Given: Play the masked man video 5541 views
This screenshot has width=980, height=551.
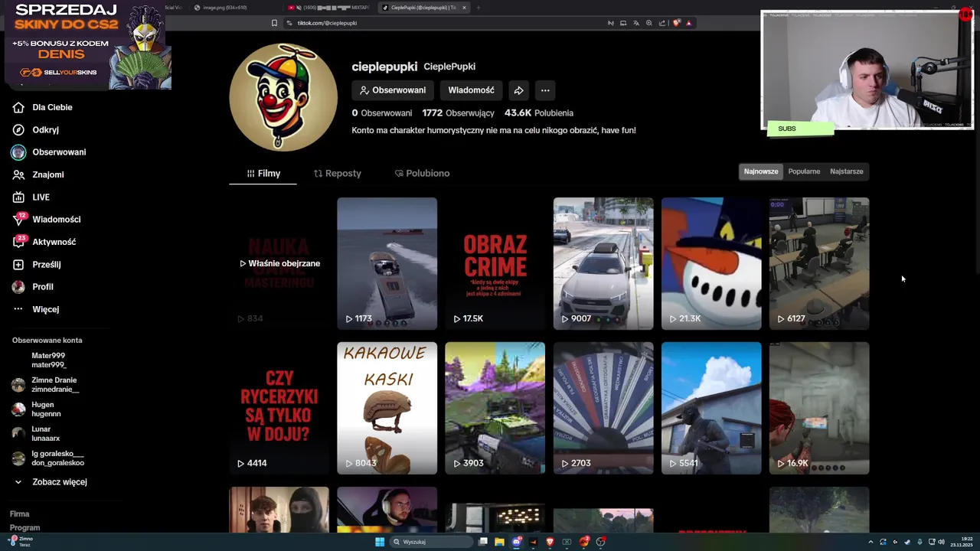Looking at the screenshot, I should point(711,409).
